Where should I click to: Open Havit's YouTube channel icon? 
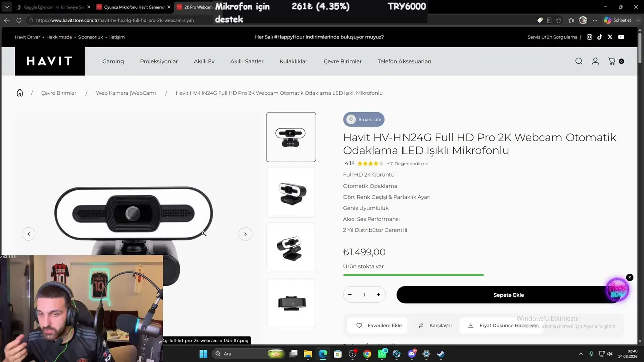pyautogui.click(x=621, y=37)
